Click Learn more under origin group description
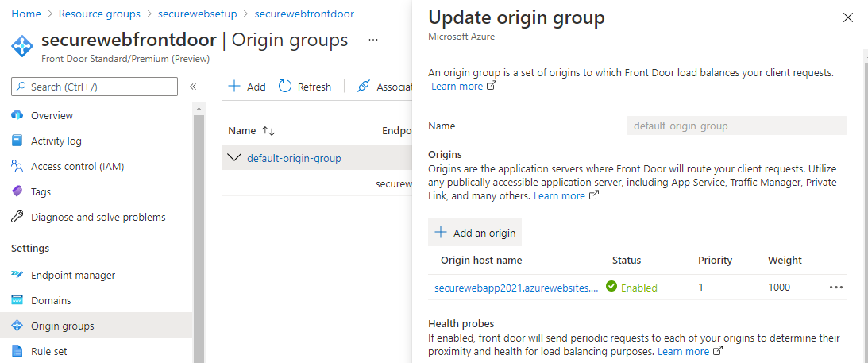This screenshot has height=363, width=868. 463,87
